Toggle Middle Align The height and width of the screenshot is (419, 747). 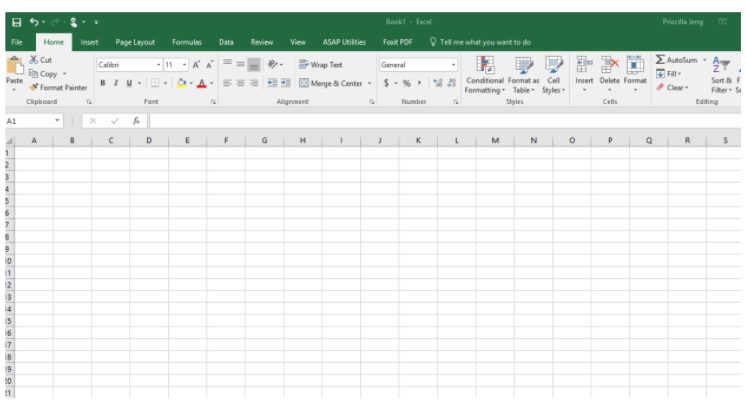click(x=241, y=64)
